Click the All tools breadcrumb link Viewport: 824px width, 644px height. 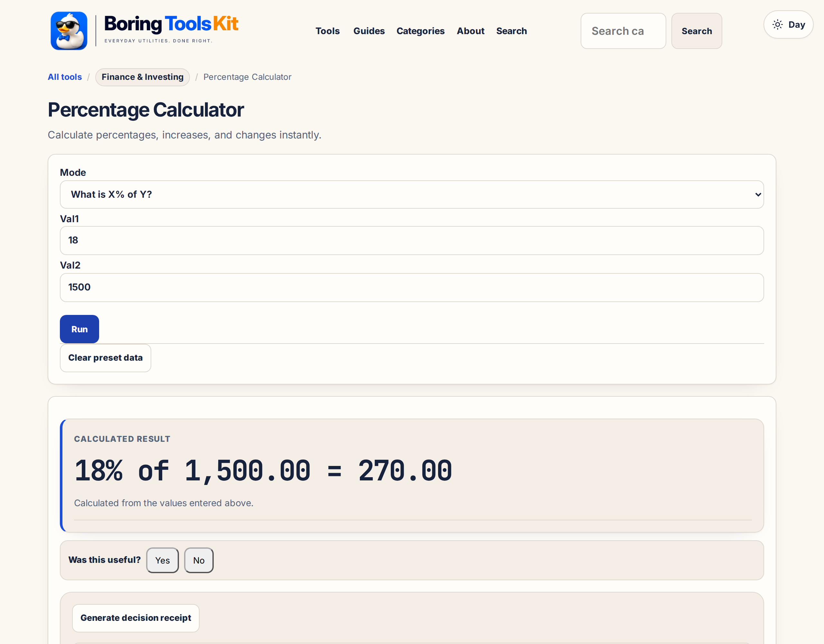click(64, 77)
